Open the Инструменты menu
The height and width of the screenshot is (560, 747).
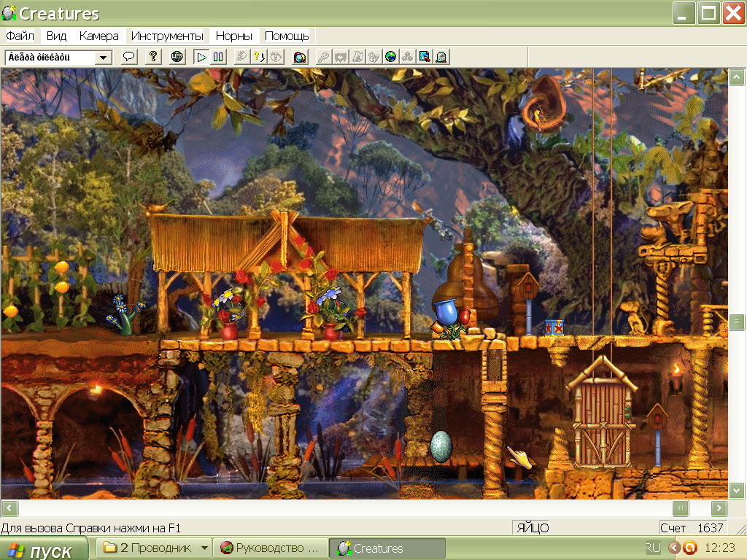(167, 36)
